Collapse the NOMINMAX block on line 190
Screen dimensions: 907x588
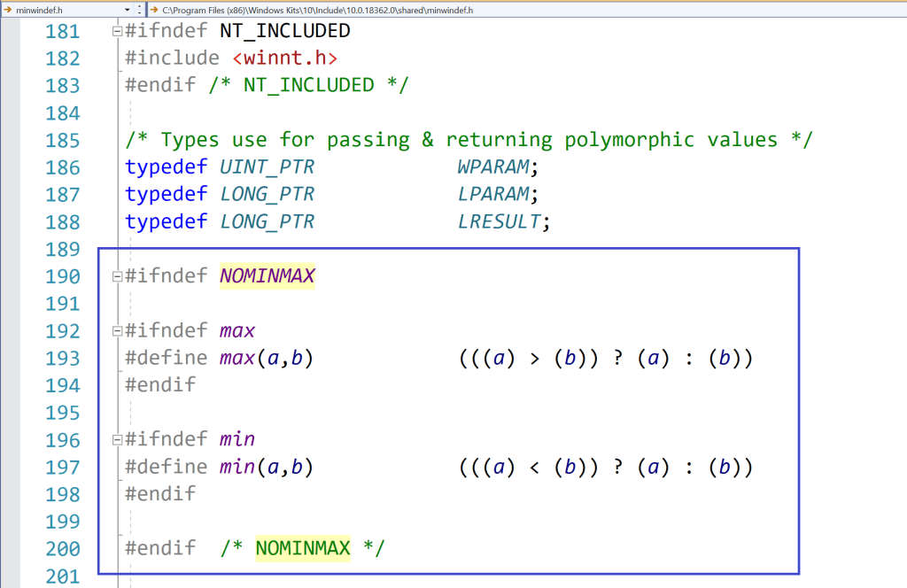coord(116,275)
